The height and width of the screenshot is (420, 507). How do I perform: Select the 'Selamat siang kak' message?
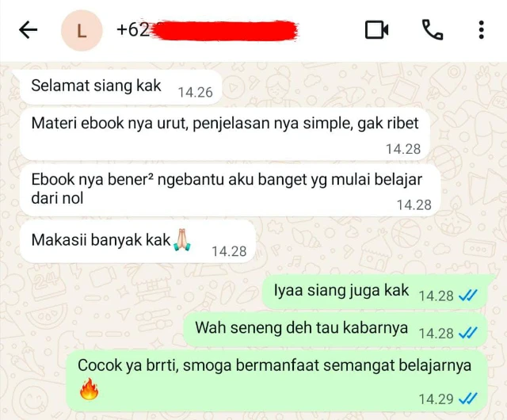120,86
